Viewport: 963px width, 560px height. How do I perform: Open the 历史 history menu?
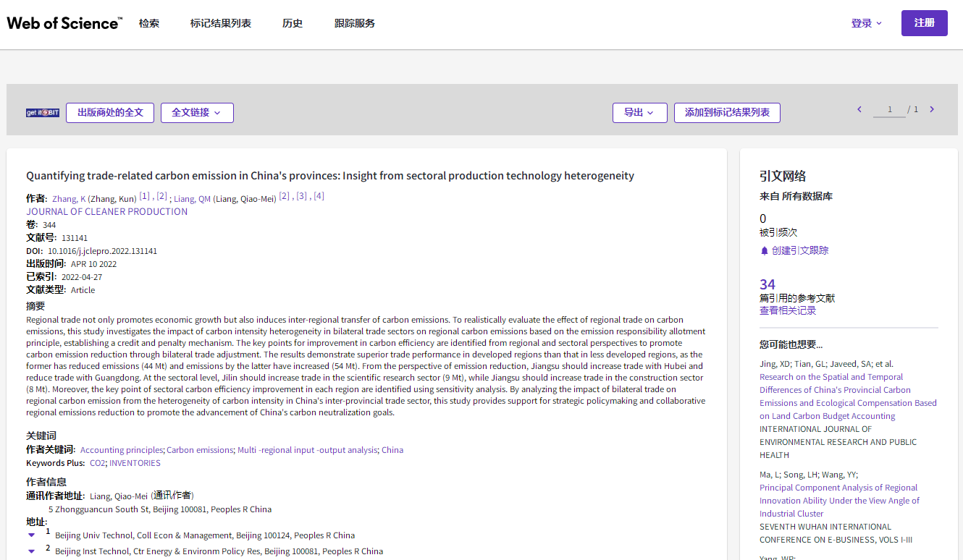293,23
